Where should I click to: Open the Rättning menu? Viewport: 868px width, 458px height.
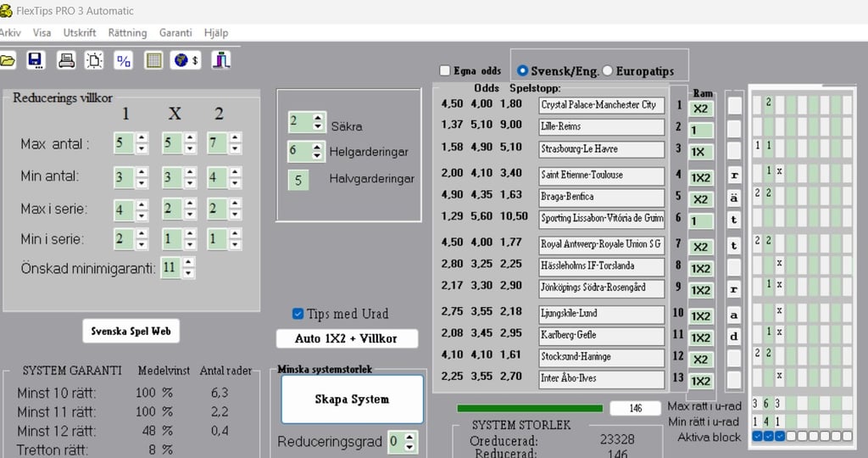(127, 33)
